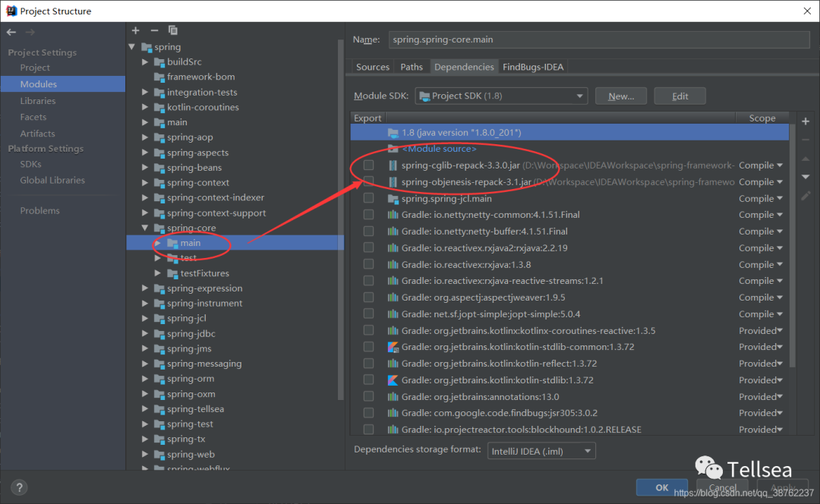Toggle export for jopt-simple:5.0.4
Screen dimensions: 820x504
point(369,313)
